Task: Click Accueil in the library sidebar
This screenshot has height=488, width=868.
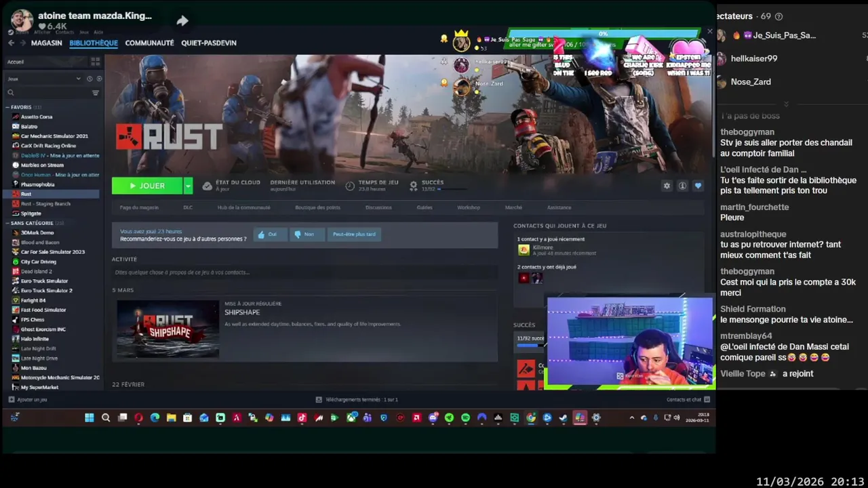Action: [x=16, y=62]
